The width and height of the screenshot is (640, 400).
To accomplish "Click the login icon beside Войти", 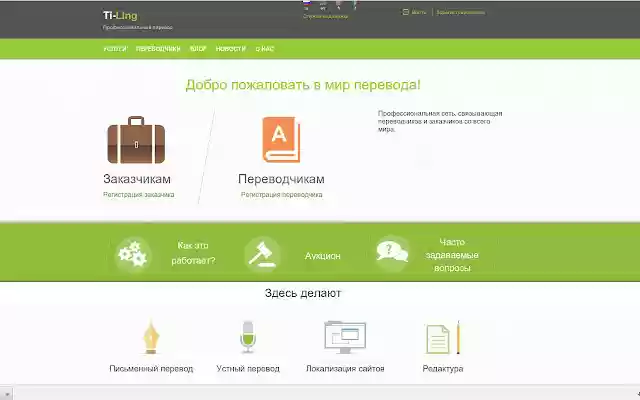I will coord(405,12).
